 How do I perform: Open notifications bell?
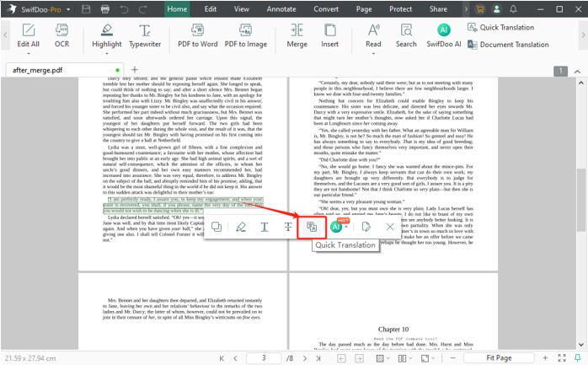[x=513, y=9]
